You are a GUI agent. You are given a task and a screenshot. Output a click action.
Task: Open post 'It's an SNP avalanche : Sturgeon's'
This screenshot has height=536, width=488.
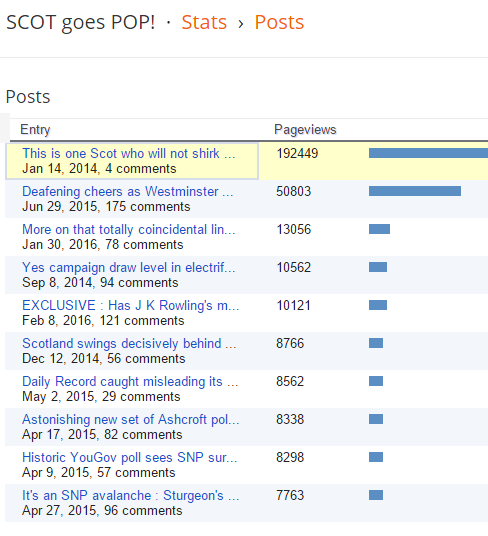click(131, 495)
